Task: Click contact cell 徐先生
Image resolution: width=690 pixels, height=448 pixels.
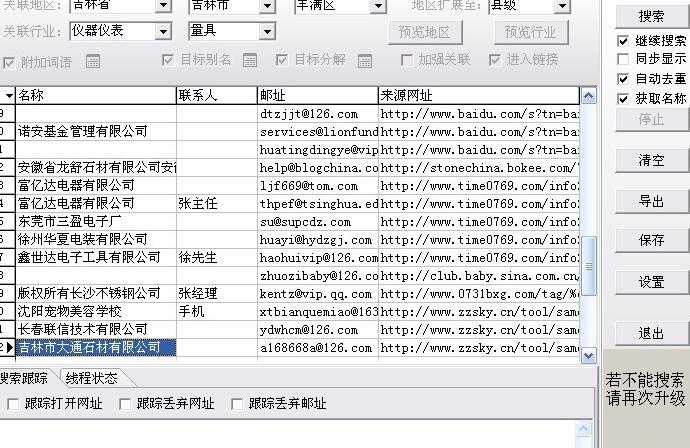Action: click(217, 257)
